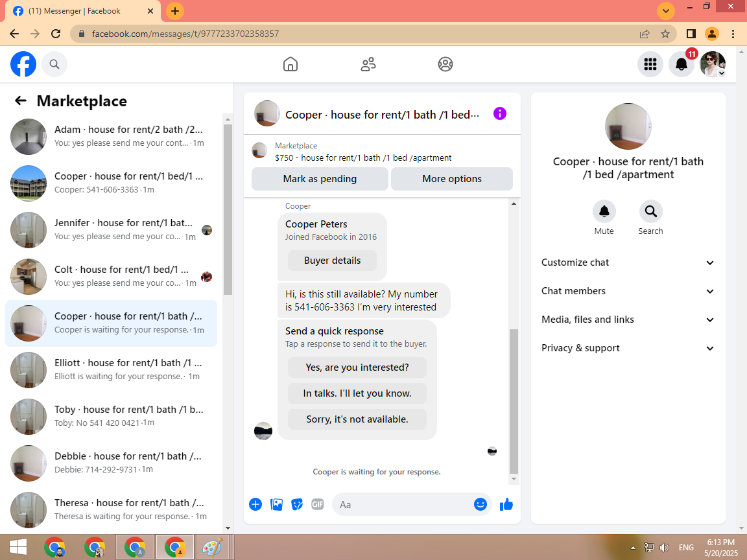Open more actions plus icon in composer
The image size is (747, 560).
pos(255,504)
